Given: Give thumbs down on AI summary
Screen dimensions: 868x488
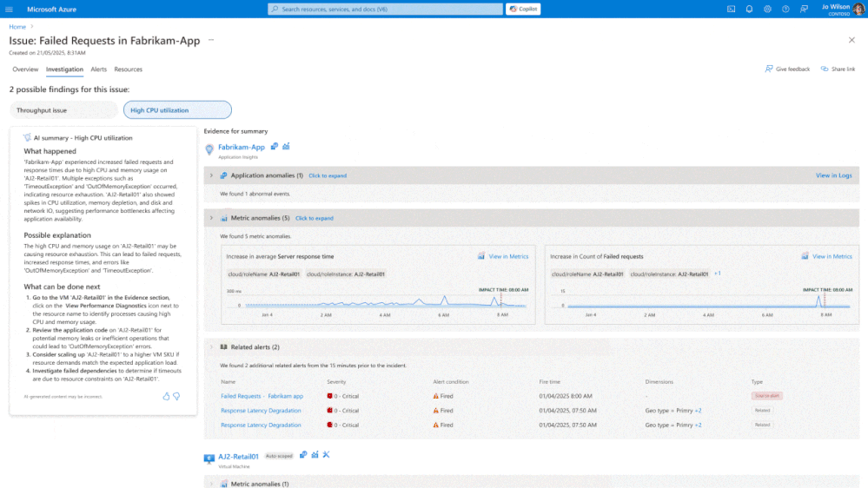Looking at the screenshot, I should 176,396.
